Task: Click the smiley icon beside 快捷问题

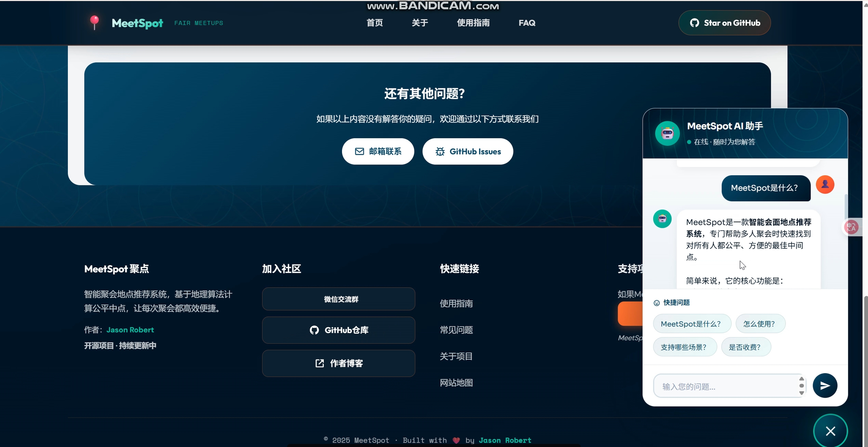Action: [656, 303]
